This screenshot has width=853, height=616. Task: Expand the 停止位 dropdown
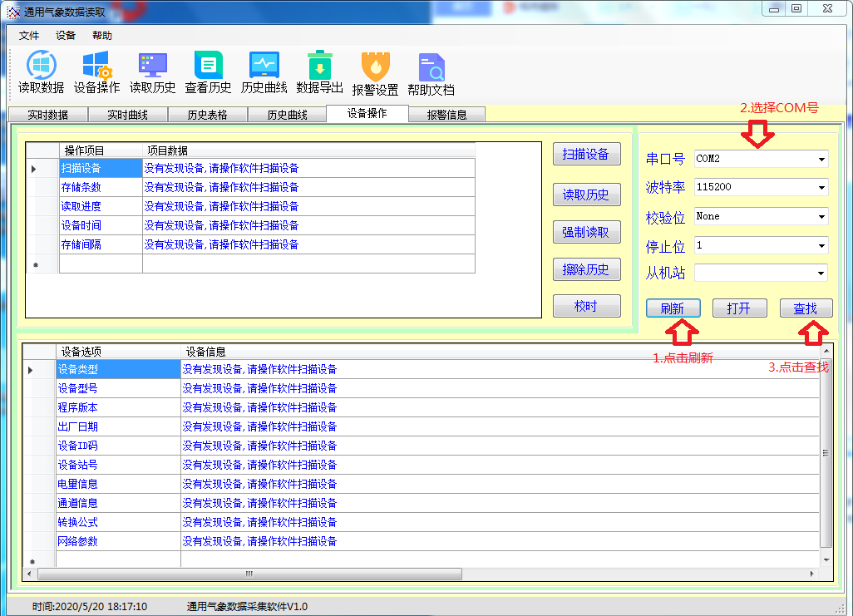(x=821, y=246)
